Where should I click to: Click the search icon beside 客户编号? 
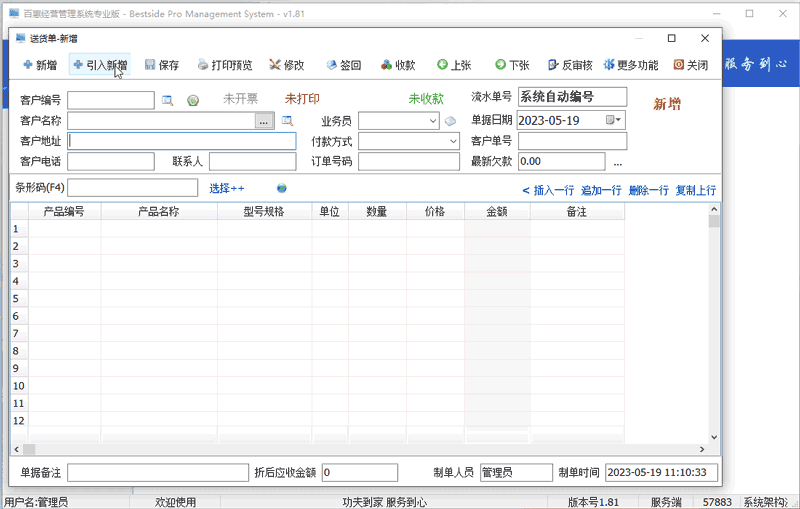167,100
